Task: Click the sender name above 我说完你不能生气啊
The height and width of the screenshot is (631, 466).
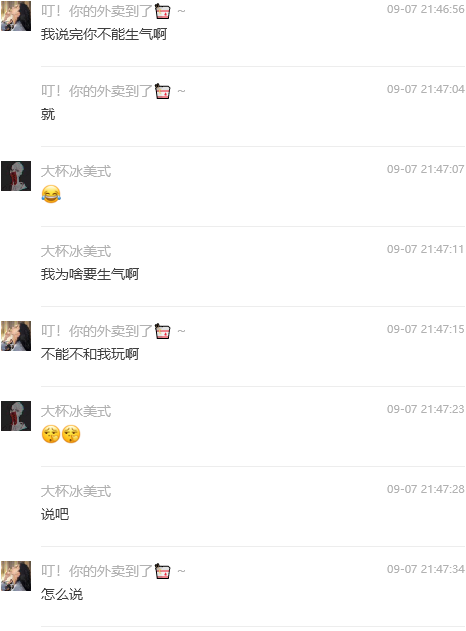Action: click(x=113, y=11)
